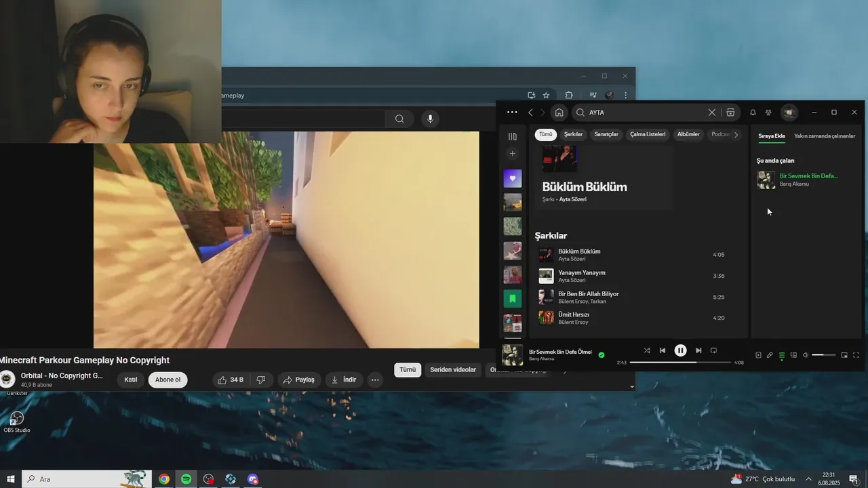Screen dimensions: 868x488
Task: Select the Sanatçılar filter chip
Action: coord(606,134)
